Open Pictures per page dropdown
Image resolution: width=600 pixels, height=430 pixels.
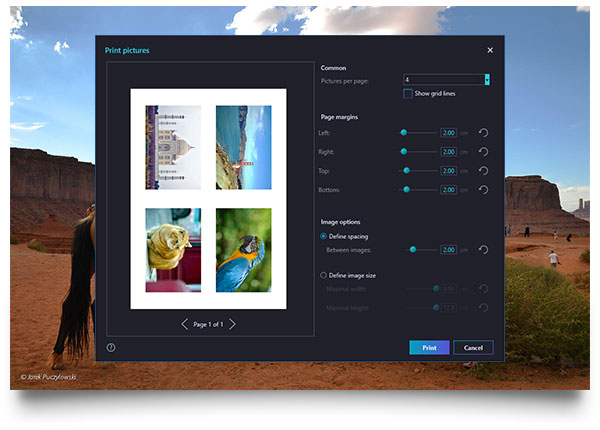487,79
